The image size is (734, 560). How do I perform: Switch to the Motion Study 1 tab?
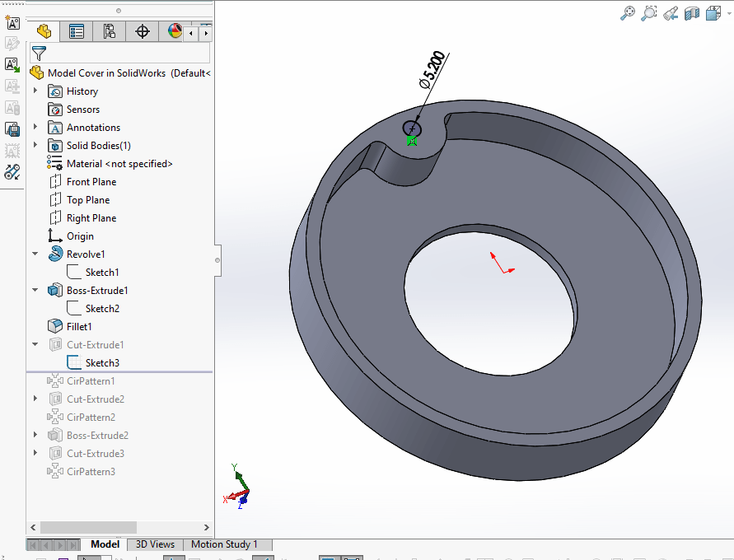224,544
